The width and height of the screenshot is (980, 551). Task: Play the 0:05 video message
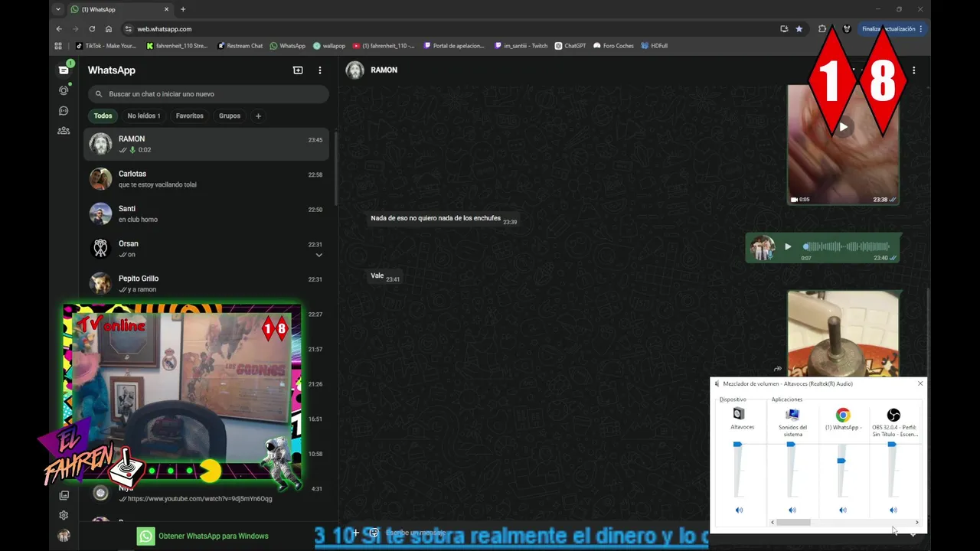tap(843, 127)
